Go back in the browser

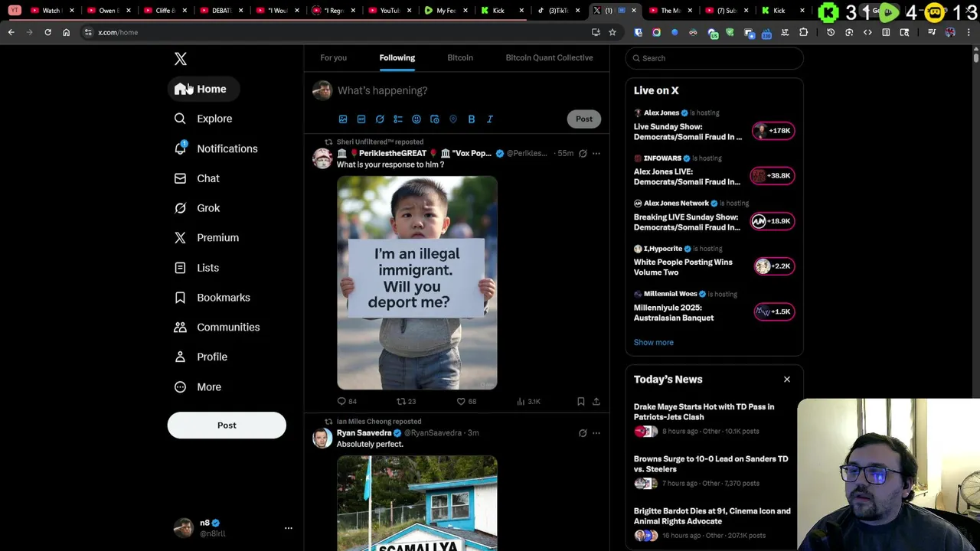[x=11, y=32]
